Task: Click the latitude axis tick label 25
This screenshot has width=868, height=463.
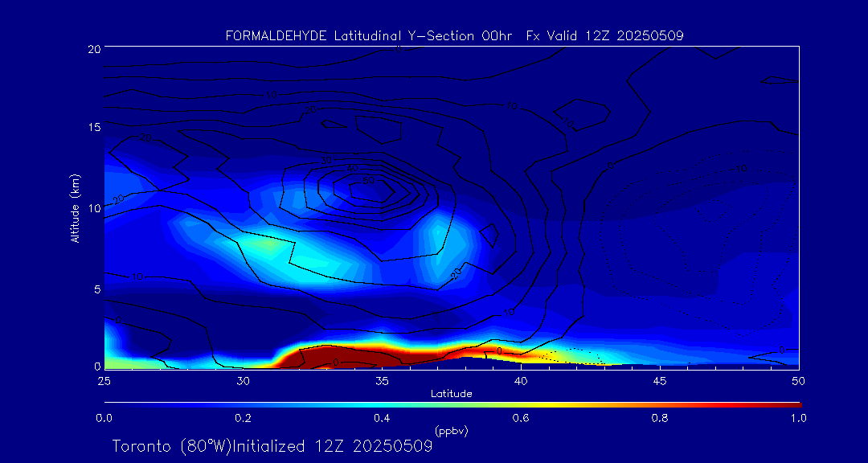Action: [x=104, y=381]
